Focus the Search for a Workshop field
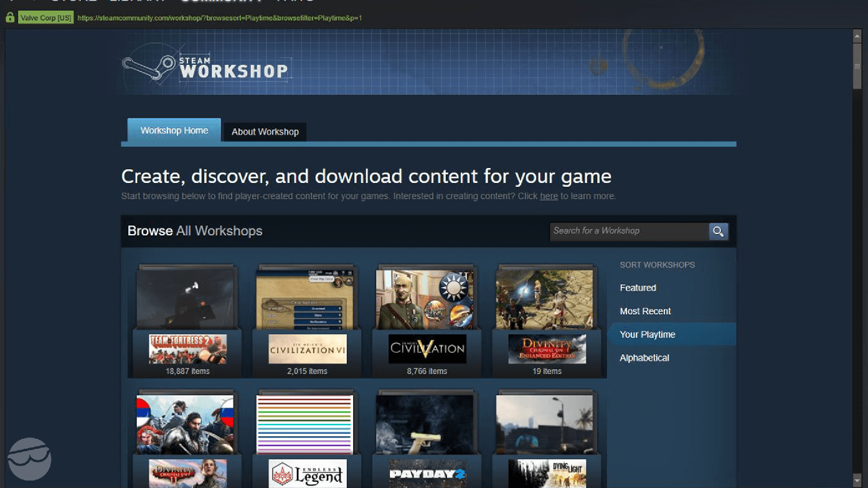 click(x=629, y=231)
